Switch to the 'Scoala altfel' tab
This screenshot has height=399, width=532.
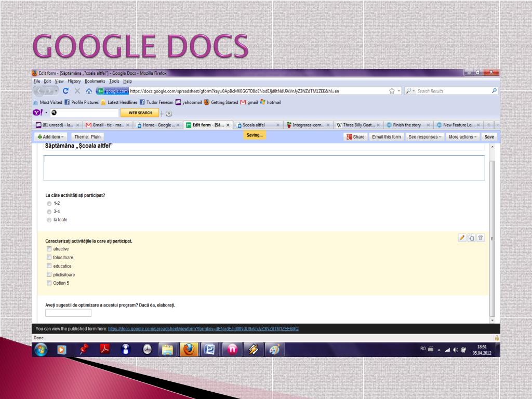(258, 125)
